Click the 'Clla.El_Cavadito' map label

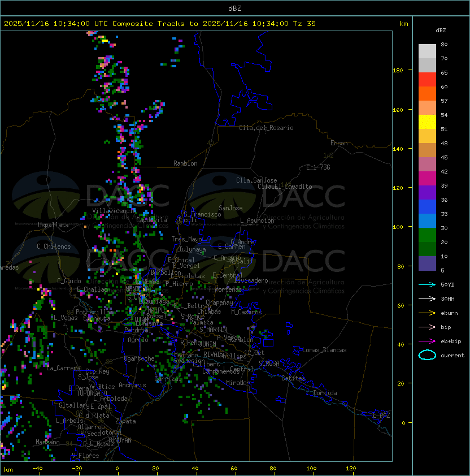point(285,187)
